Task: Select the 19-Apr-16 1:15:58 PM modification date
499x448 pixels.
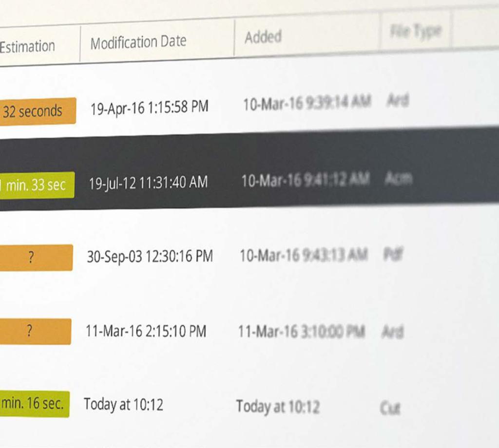Action: coord(150,108)
